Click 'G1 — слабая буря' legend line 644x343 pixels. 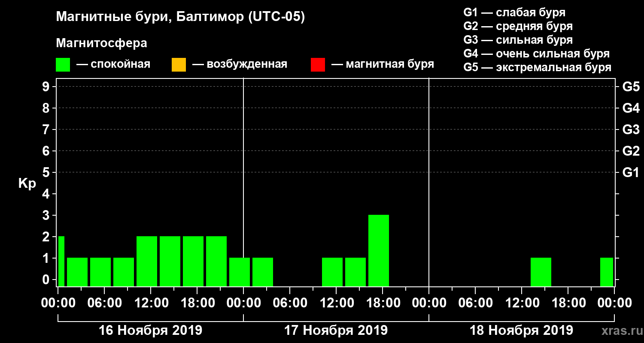tap(514, 12)
